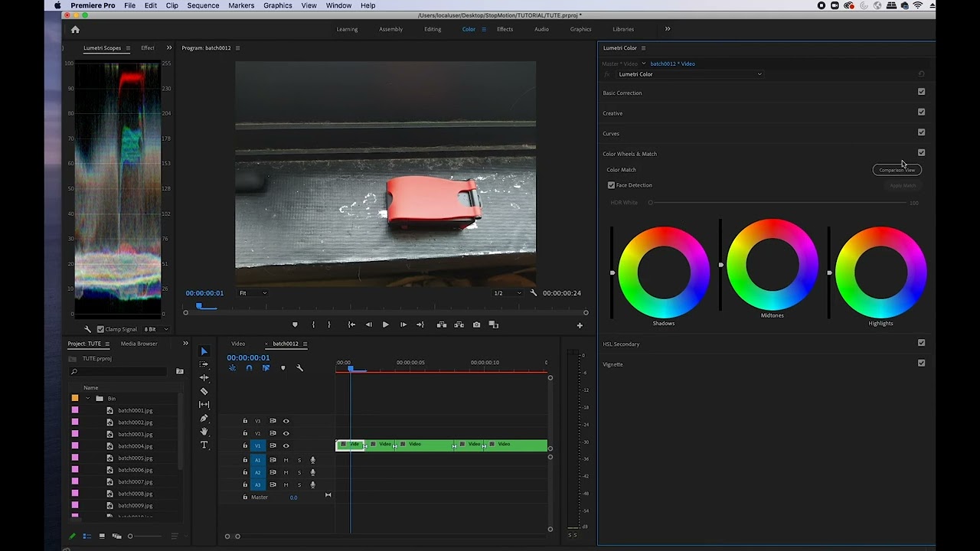Select the Type tool

click(204, 445)
